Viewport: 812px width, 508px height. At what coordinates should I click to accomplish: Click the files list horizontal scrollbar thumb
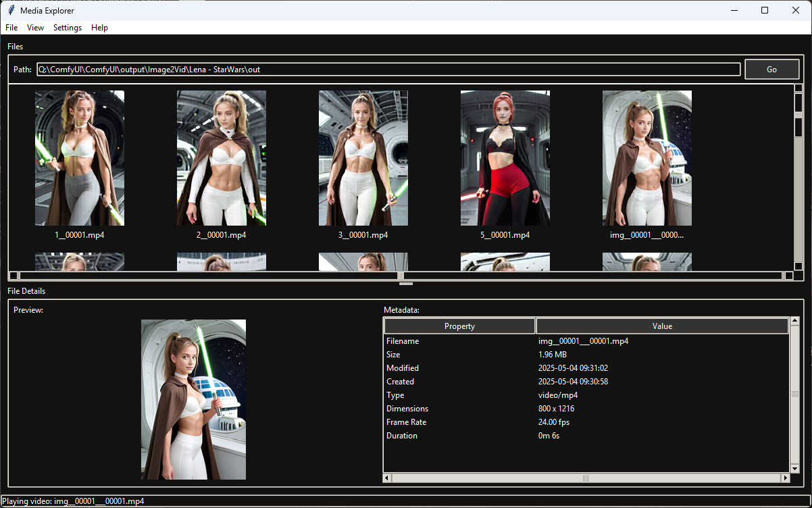pyautogui.click(x=401, y=276)
